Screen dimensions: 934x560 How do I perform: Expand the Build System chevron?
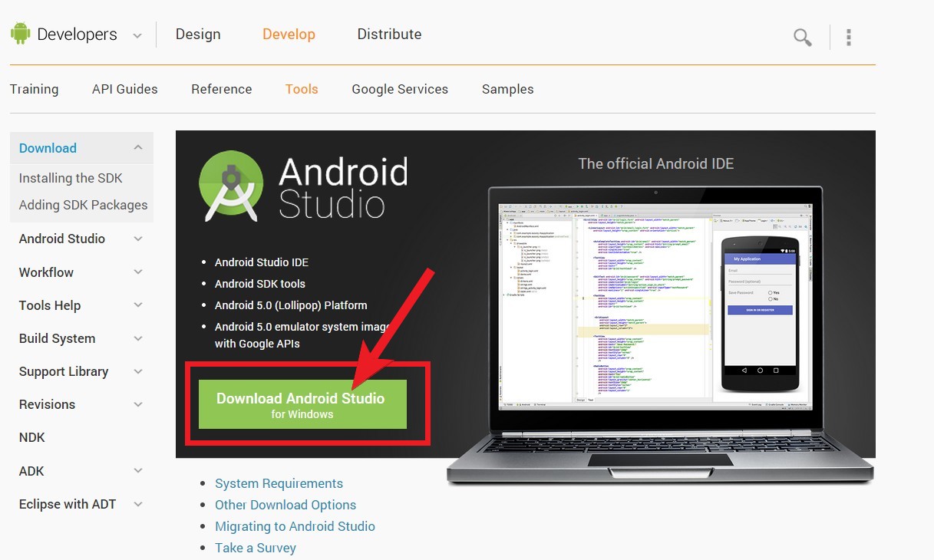pyautogui.click(x=138, y=338)
